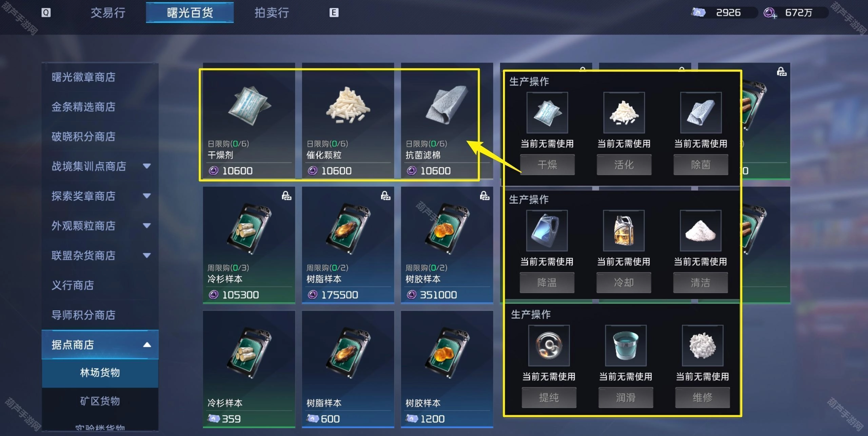Open the 拍卖行 tab
868x436 pixels.
click(272, 13)
